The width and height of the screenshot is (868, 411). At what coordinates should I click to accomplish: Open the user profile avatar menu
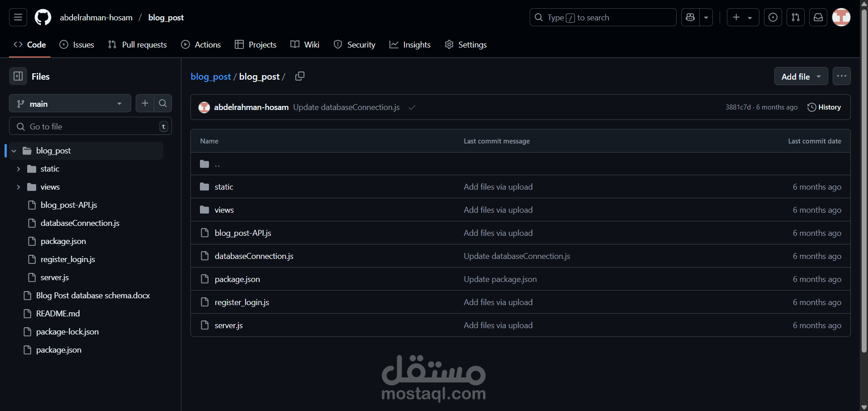pos(841,17)
